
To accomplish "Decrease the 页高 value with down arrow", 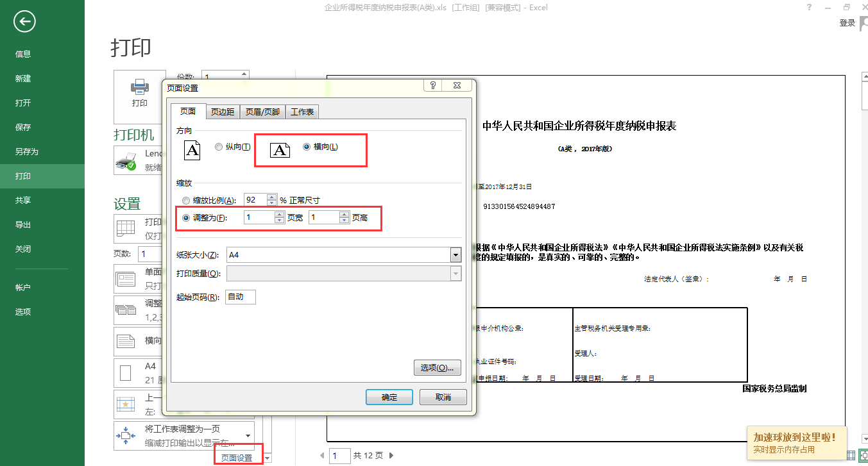I will (x=345, y=221).
